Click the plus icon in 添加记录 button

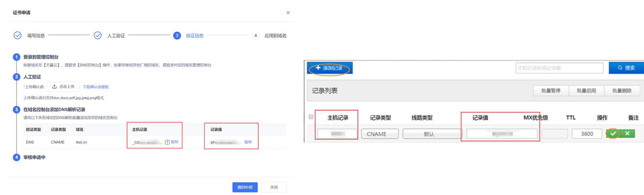pos(318,67)
